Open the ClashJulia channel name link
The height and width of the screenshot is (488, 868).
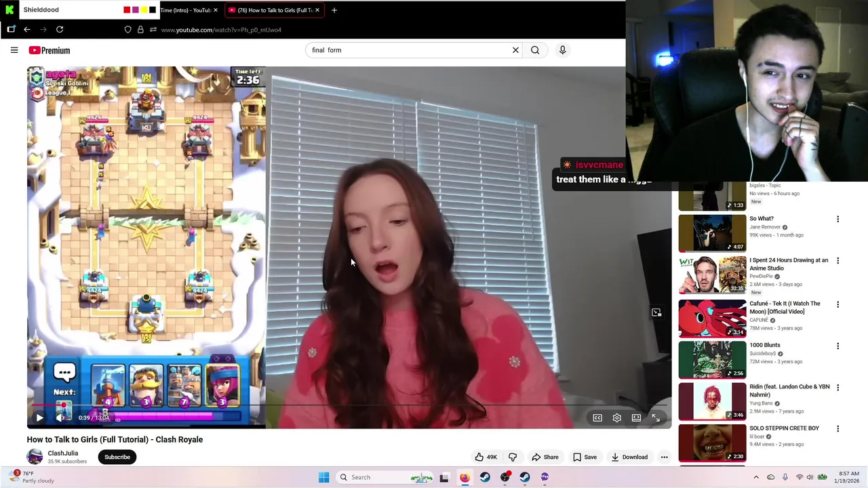click(63, 453)
